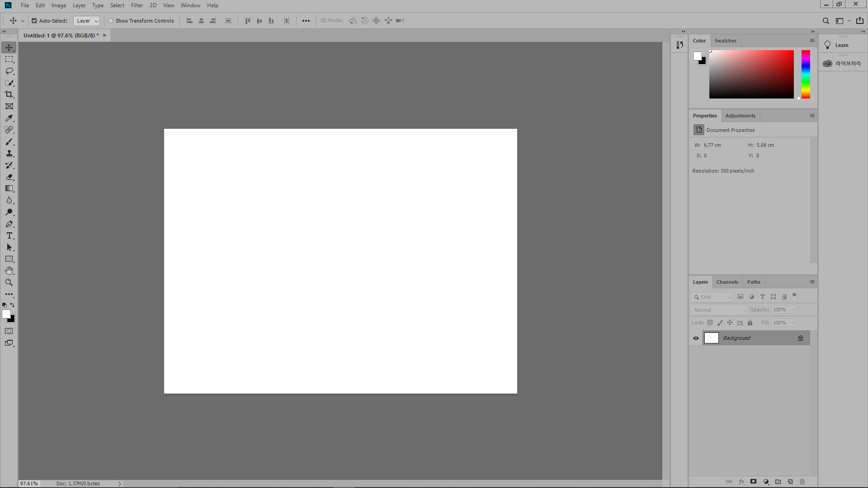The height and width of the screenshot is (488, 868).
Task: Hide the Background layer with eye icon
Action: (696, 338)
